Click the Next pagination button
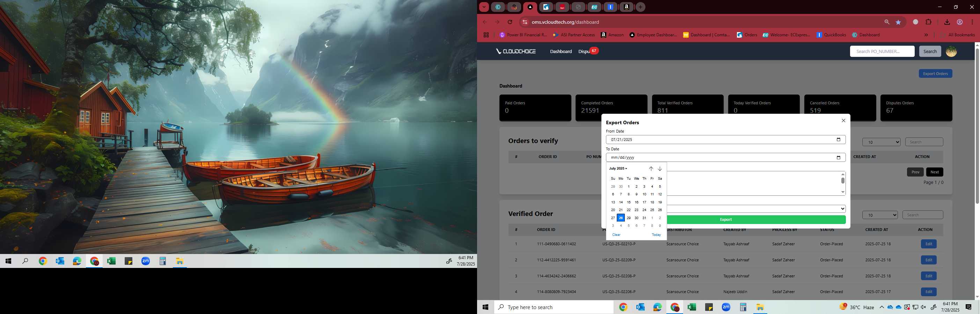 click(934, 172)
